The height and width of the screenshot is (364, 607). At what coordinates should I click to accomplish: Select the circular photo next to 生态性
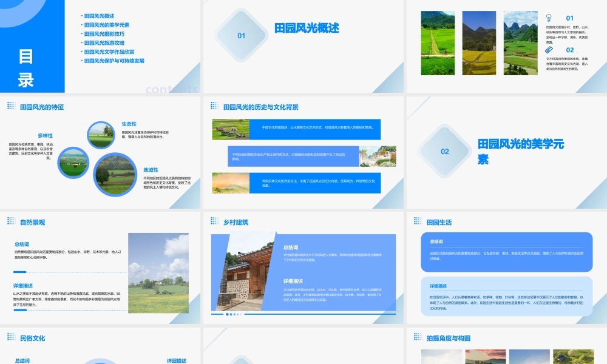click(101, 135)
